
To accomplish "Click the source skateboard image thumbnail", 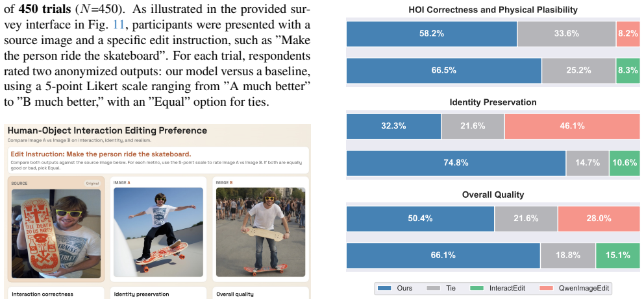I will pos(56,233).
